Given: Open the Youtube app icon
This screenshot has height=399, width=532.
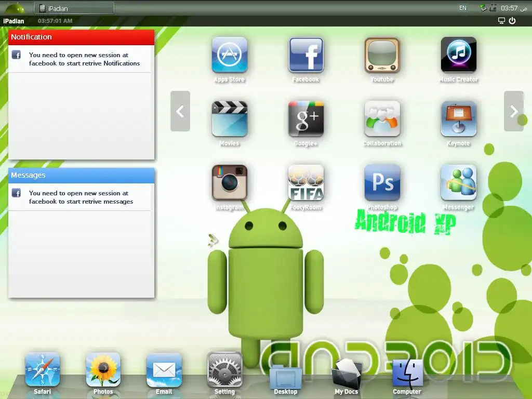Looking at the screenshot, I should [x=382, y=55].
